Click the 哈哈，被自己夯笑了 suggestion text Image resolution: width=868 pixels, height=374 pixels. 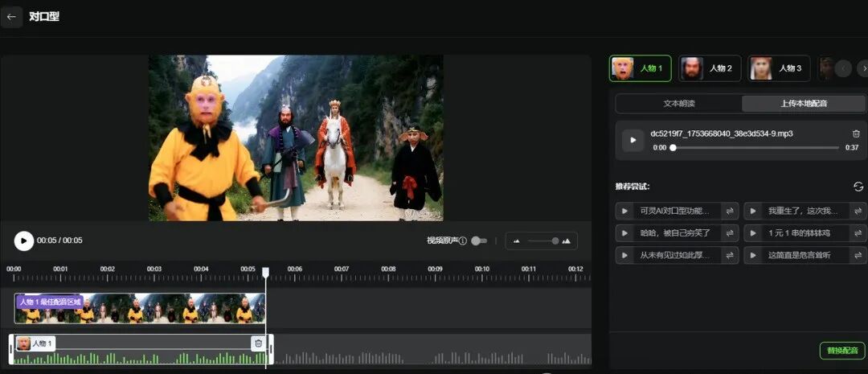[675, 233]
